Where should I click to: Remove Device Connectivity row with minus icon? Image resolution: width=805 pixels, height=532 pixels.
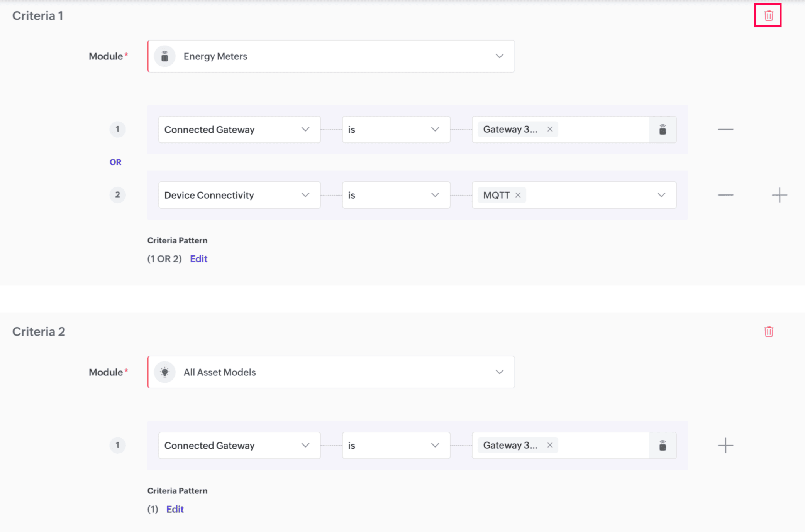(x=725, y=195)
